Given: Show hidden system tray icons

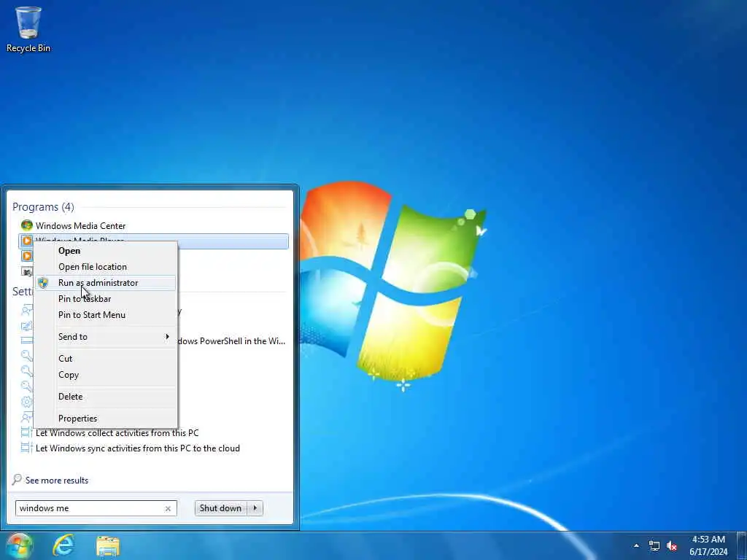Looking at the screenshot, I should (x=636, y=545).
